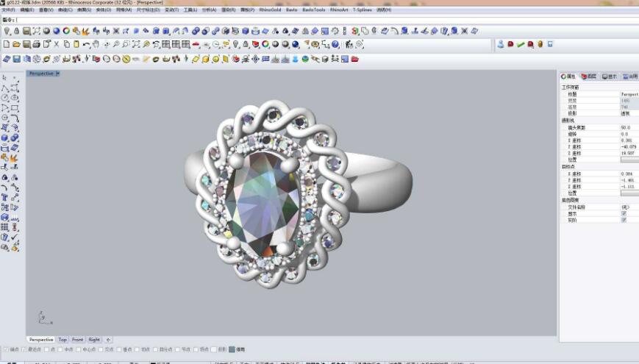Switch to the Front viewport tab
The width and height of the screenshot is (639, 364).
pyautogui.click(x=77, y=340)
